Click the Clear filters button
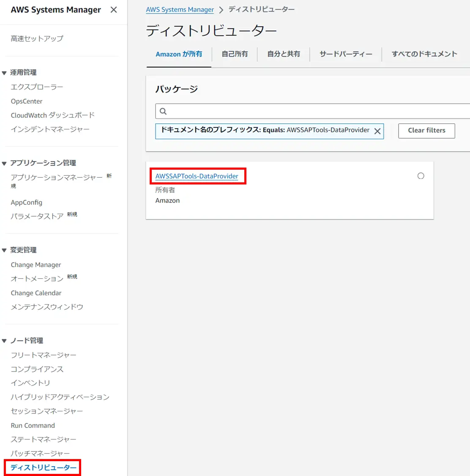The width and height of the screenshot is (470, 476). [x=426, y=131]
